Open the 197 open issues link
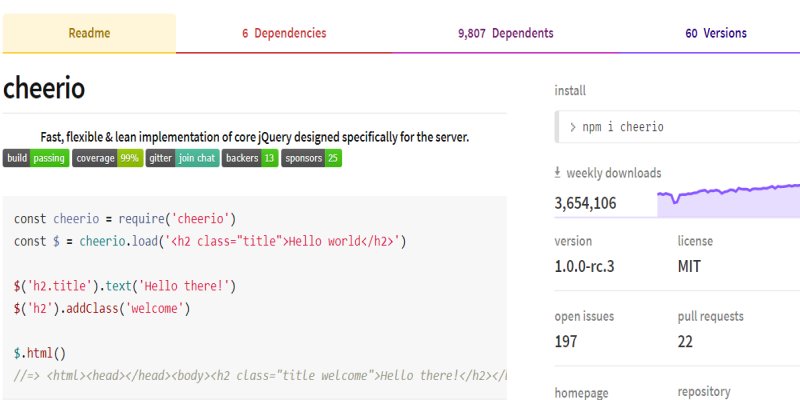Screen dimensions: 800x400 [566, 341]
